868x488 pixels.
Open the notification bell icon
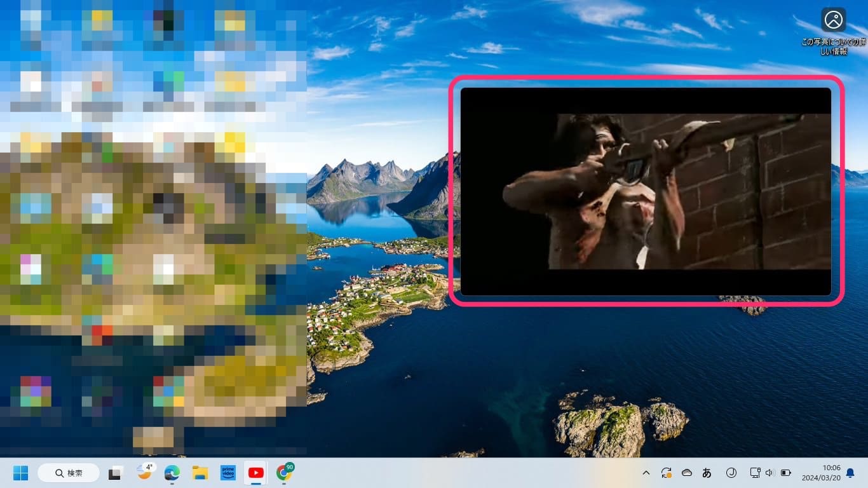[x=850, y=473]
